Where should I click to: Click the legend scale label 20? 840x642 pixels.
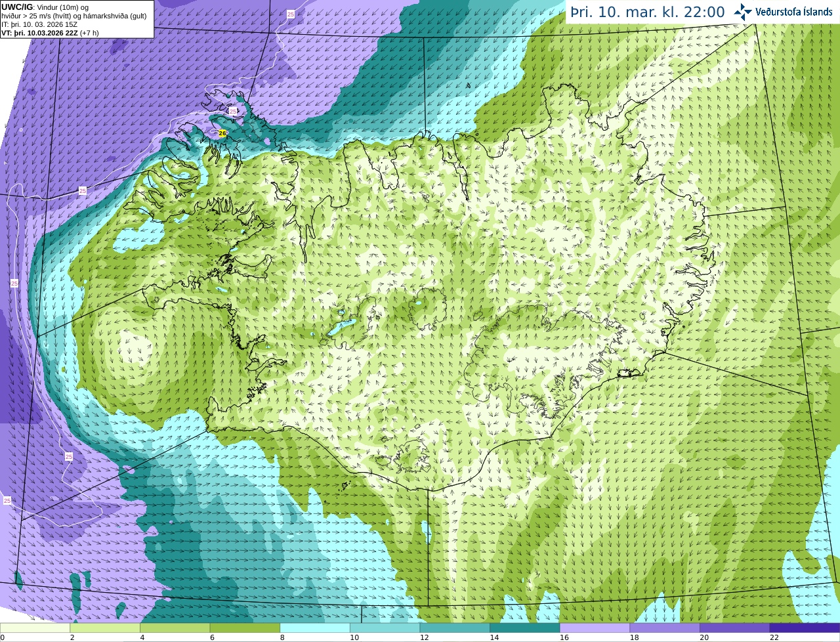click(x=704, y=637)
